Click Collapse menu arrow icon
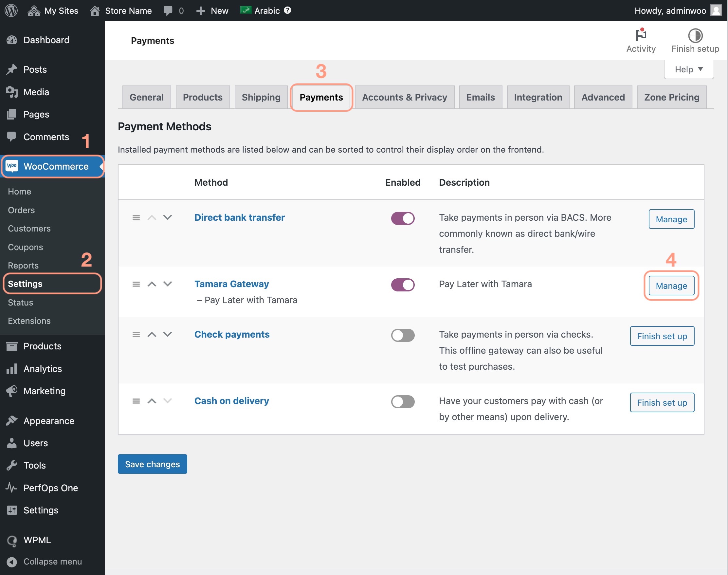The height and width of the screenshot is (575, 728). [x=12, y=562]
